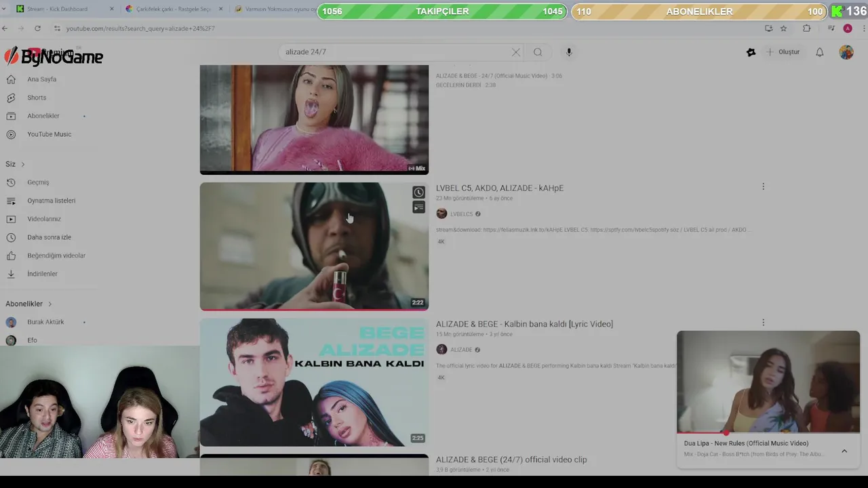Open the Ana Sayfa home icon

tap(11, 79)
